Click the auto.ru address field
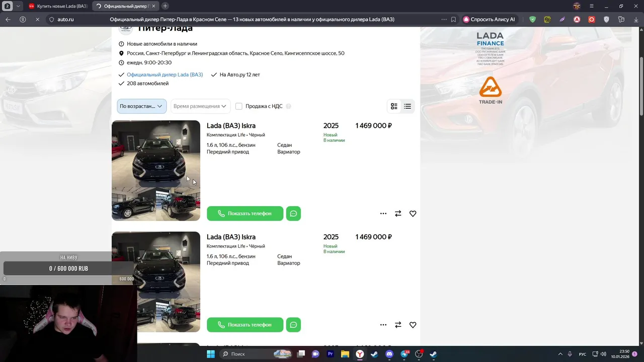644x362 pixels. [65, 20]
